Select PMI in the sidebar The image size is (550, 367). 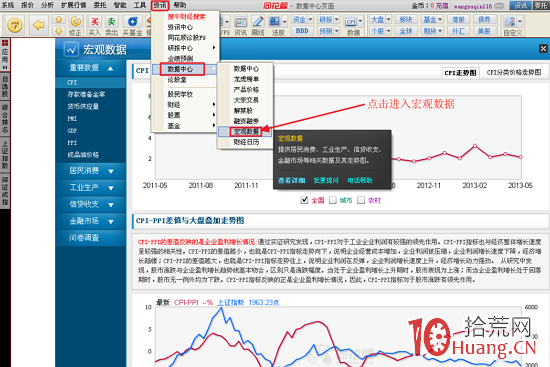(x=72, y=119)
